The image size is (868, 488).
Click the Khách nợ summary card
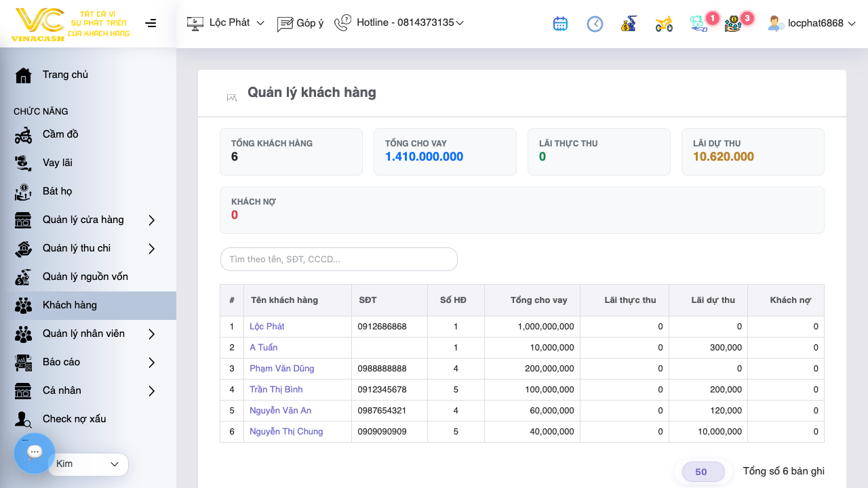[522, 210]
